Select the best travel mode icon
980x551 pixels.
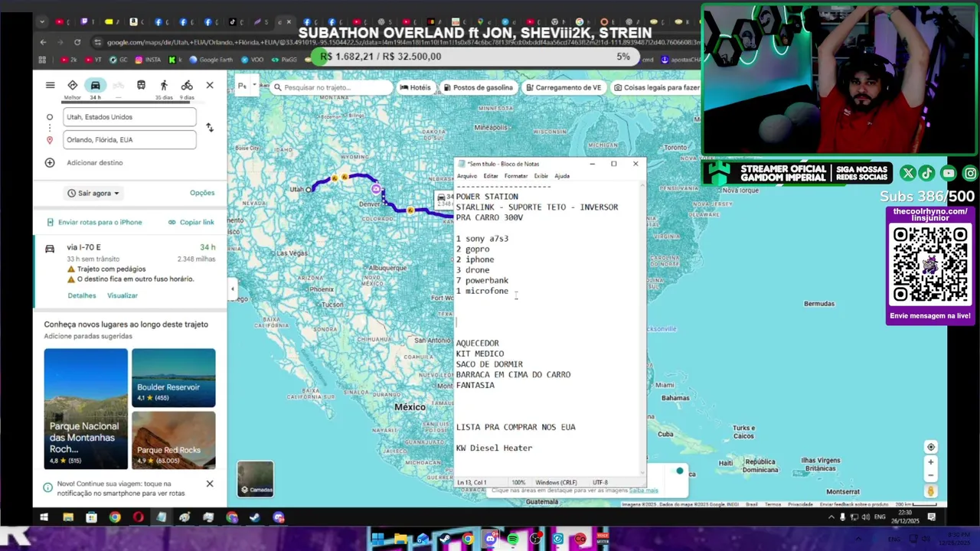pyautogui.click(x=72, y=86)
